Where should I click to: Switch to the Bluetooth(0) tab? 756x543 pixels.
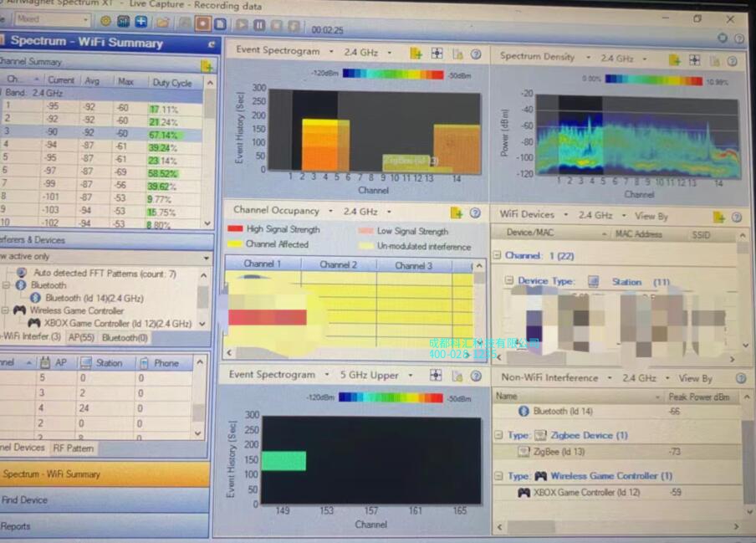click(x=125, y=338)
